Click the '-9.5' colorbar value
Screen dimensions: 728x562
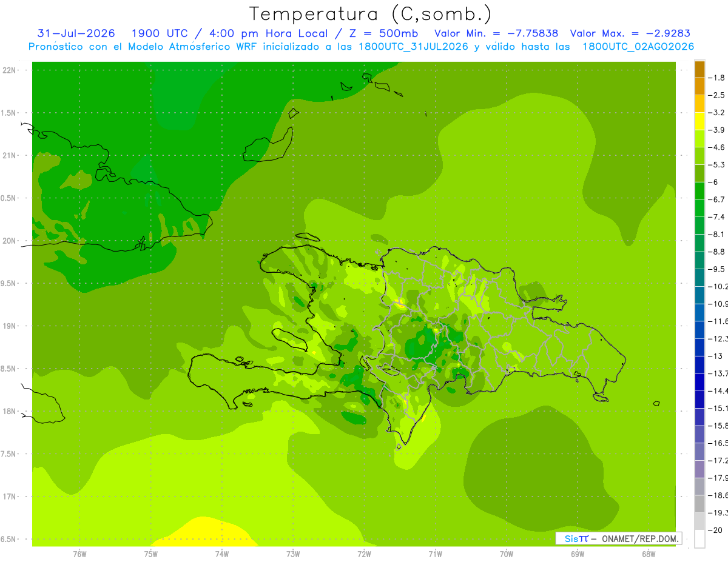tap(716, 269)
